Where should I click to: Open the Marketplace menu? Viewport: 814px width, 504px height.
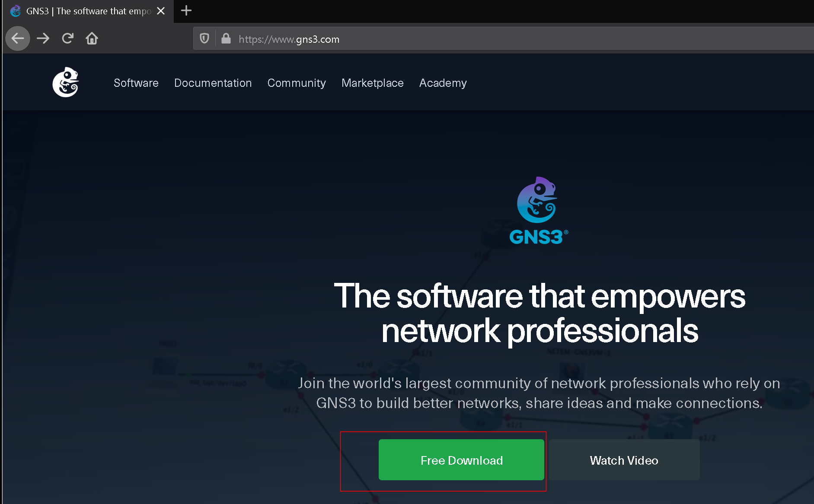[x=373, y=83]
